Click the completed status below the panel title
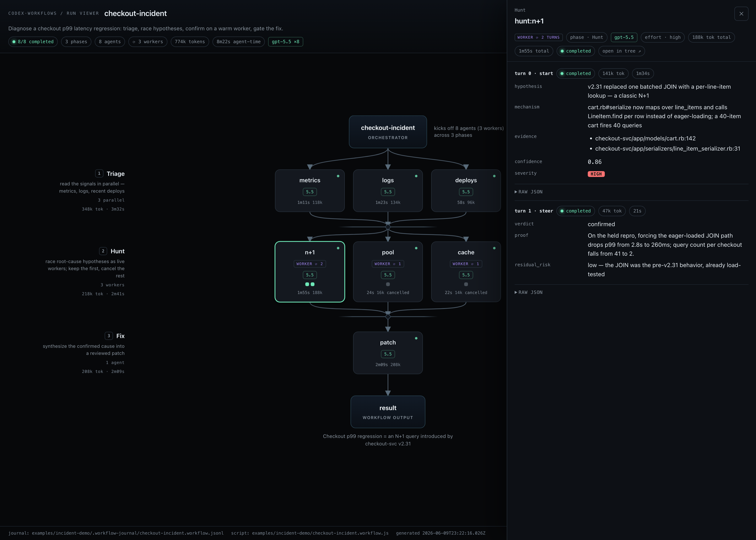 576,51
